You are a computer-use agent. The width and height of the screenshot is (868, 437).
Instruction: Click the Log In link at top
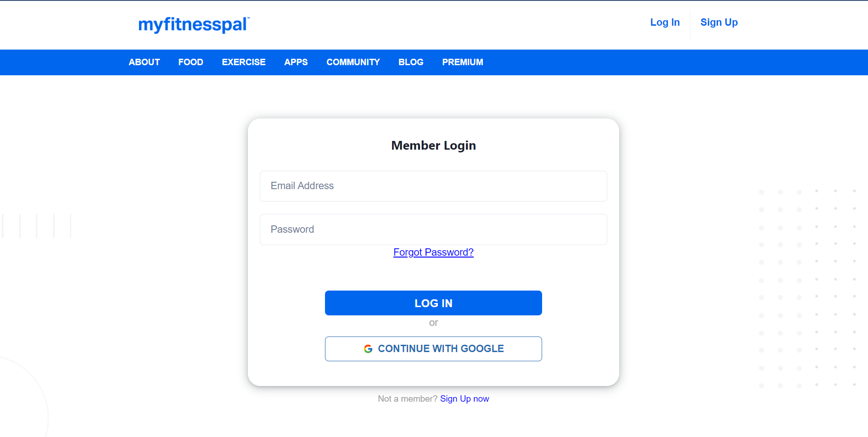point(665,22)
